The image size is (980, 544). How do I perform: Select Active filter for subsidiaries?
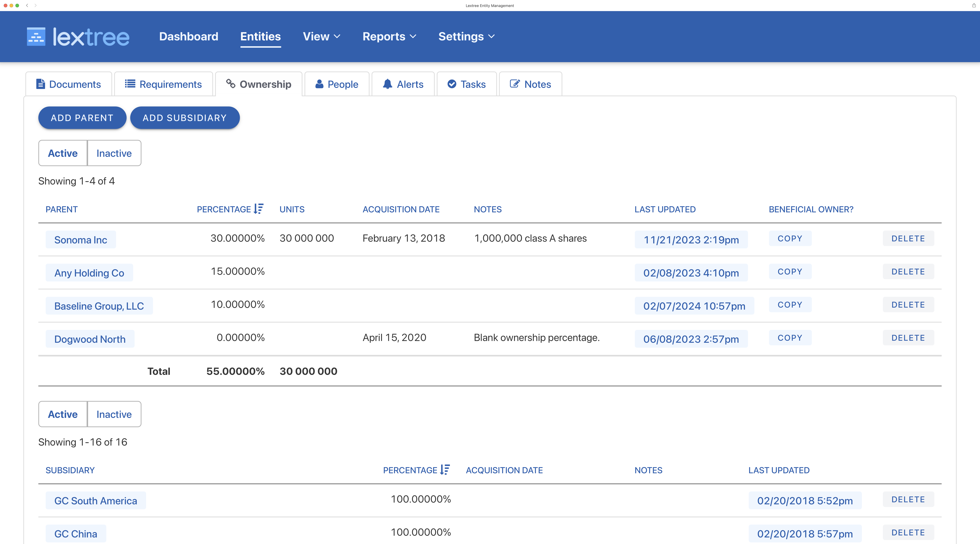pos(63,414)
